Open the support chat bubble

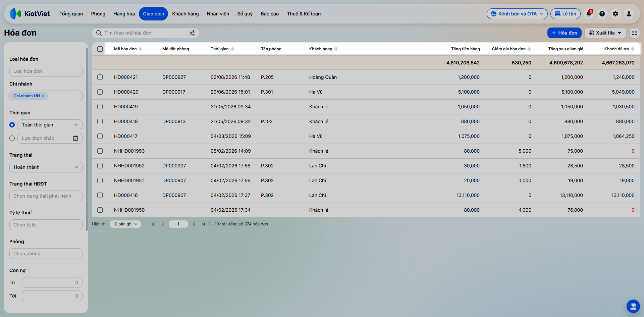click(633, 306)
